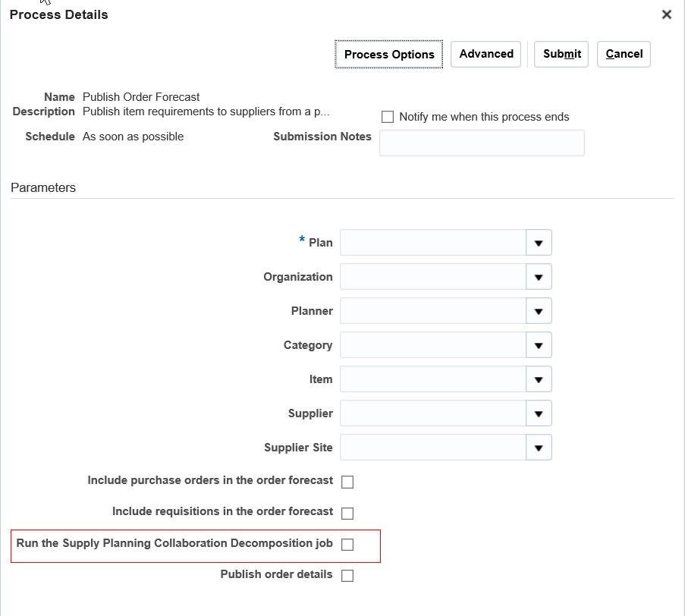Check Include purchase orders in the order forecast
This screenshot has width=685, height=616.
click(347, 482)
